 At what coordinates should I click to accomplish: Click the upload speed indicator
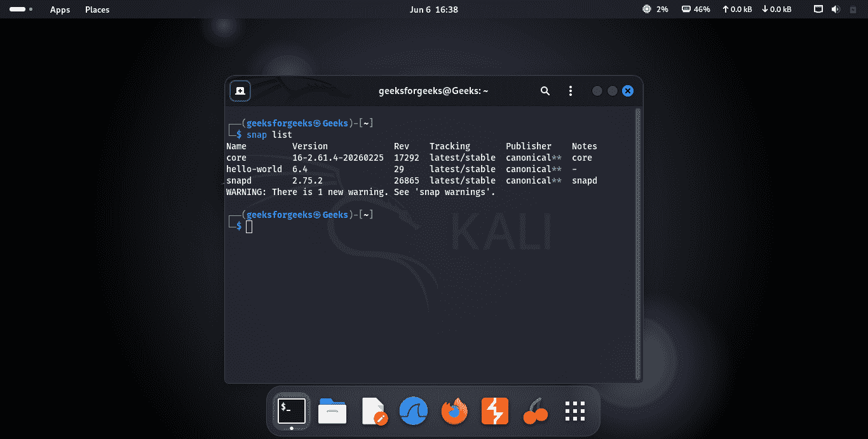736,10
